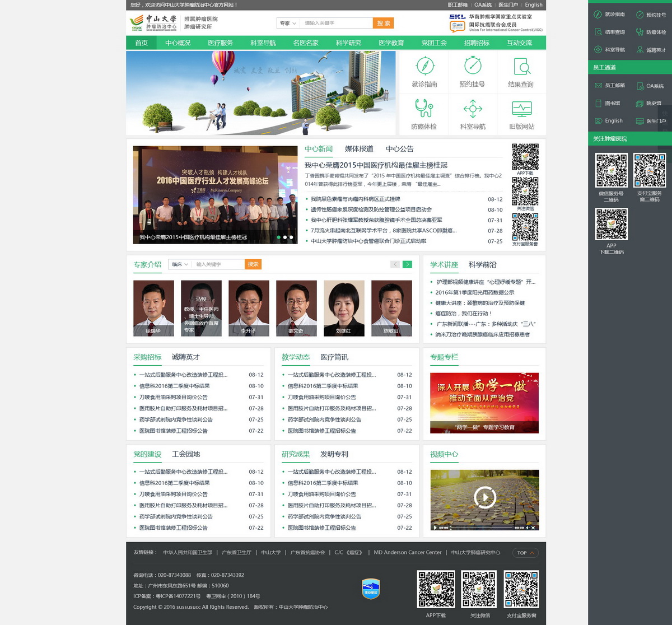Click the video progress bar
Image resolution: width=672 pixels, height=625 pixels.
481,528
